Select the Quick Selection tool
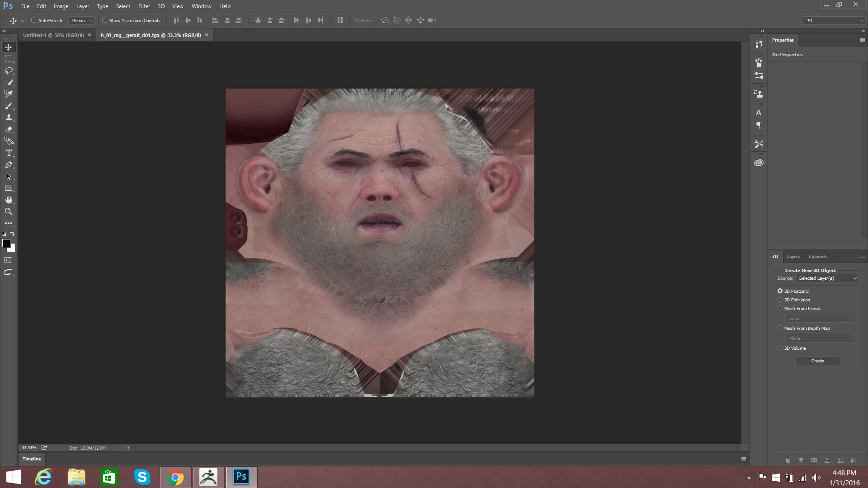The image size is (868, 488). (9, 82)
